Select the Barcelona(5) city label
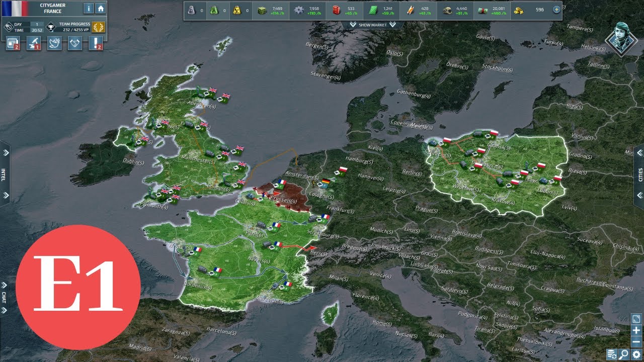Screen dimensions: 644x362 (220, 332)
